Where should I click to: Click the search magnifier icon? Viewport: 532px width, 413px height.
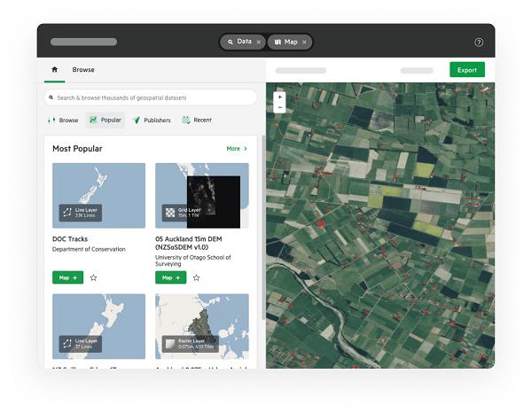(51, 97)
